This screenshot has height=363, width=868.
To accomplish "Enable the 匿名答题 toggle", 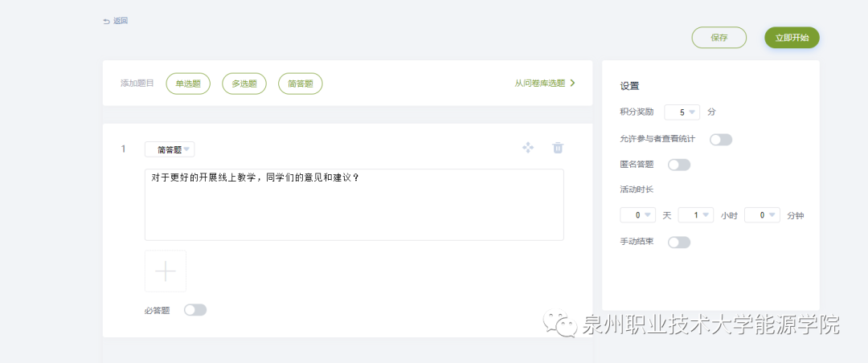I will [x=679, y=165].
